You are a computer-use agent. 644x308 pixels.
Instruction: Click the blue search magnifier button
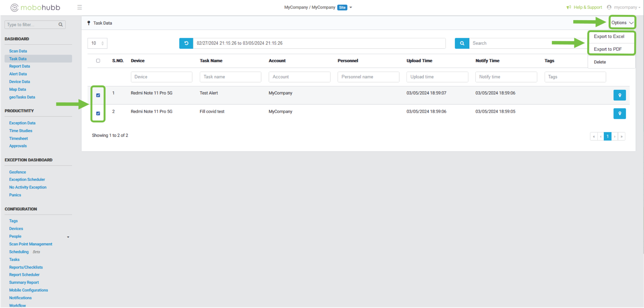462,43
